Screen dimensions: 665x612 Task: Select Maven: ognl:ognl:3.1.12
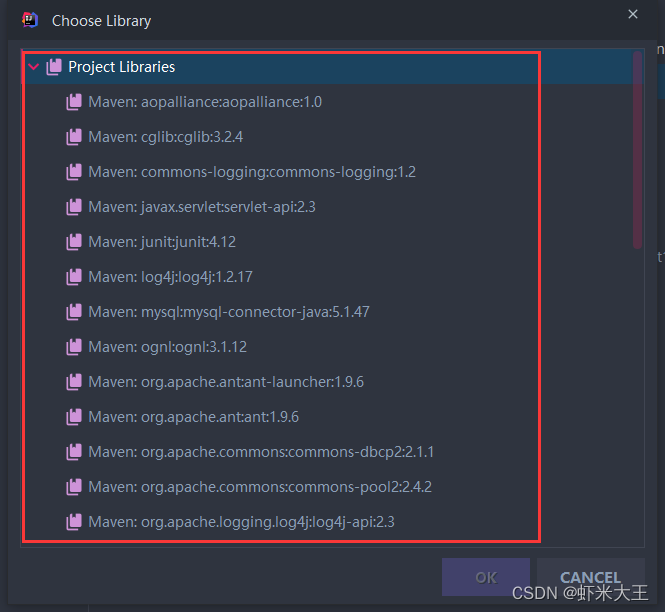[x=168, y=347]
